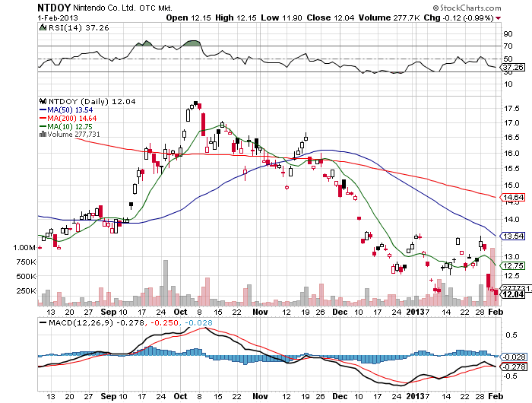Click the -0.028 value tag on the MACD axis

tap(514, 357)
